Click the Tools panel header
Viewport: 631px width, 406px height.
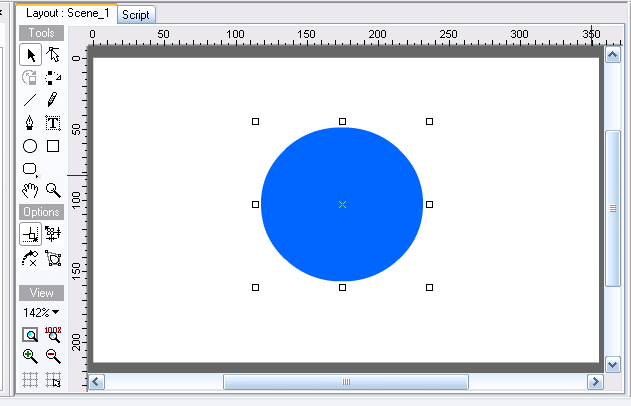[41, 33]
